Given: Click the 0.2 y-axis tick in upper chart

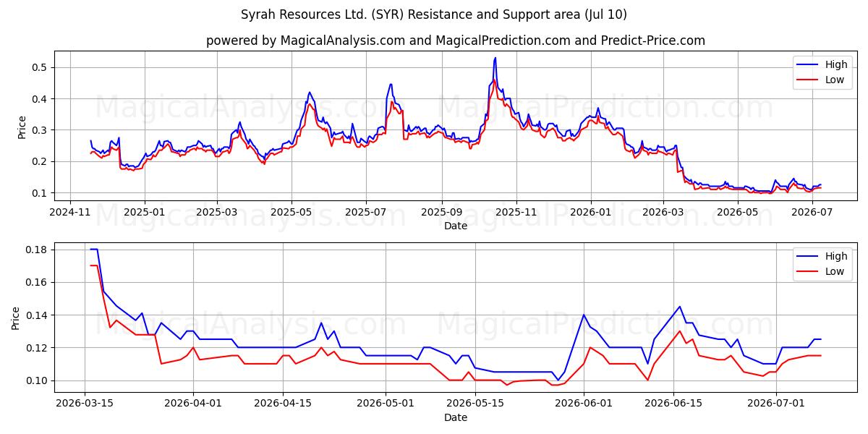Looking at the screenshot, I should pyautogui.click(x=40, y=161).
